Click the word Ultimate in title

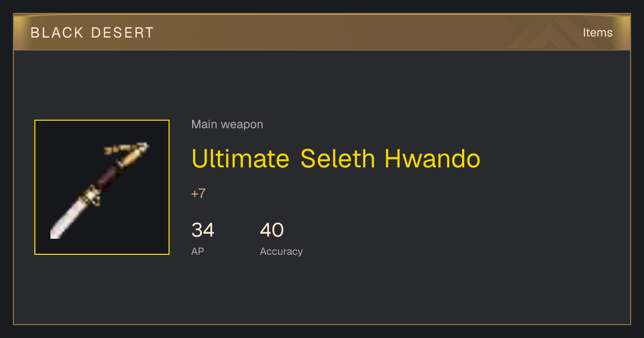[240, 158]
